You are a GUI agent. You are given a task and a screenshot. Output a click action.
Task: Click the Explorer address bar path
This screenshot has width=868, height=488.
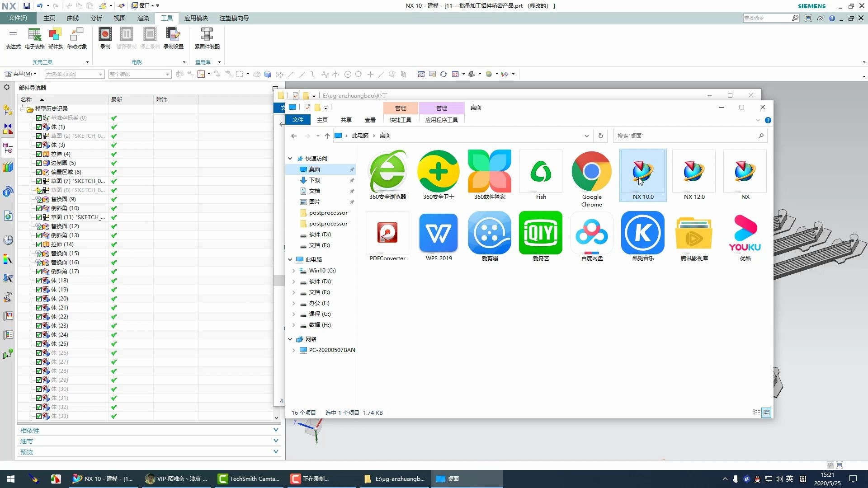[463, 136]
